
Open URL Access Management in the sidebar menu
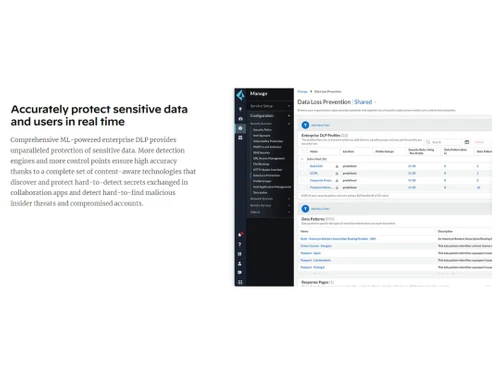[269, 158]
